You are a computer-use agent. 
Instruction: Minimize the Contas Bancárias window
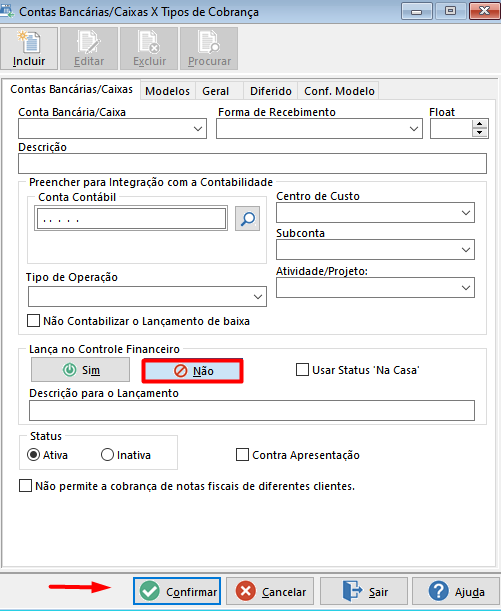[x=416, y=11]
